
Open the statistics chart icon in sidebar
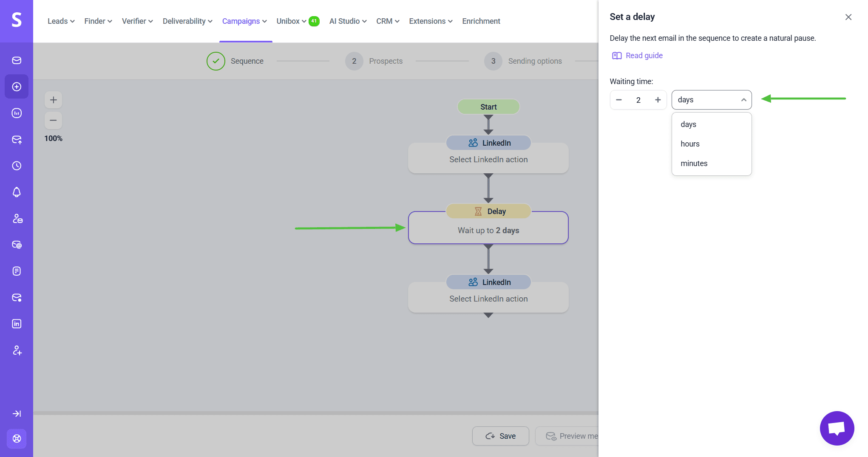[17, 113]
